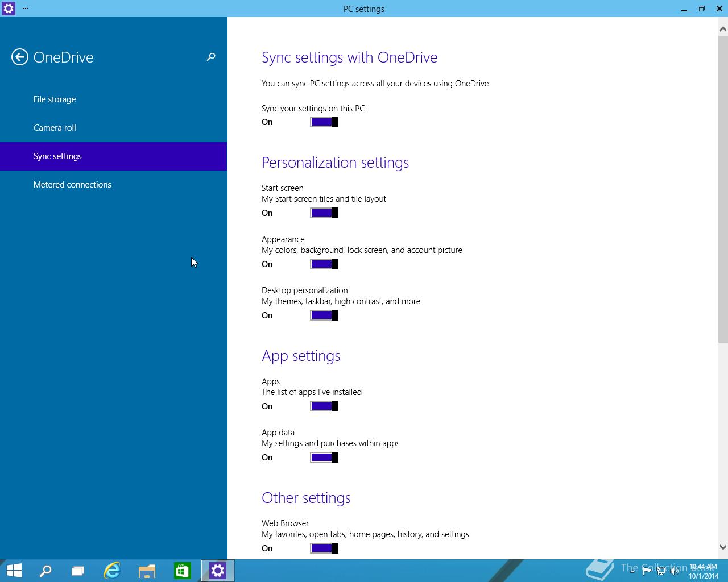Click 'You can sync PC settings' description

tap(376, 84)
